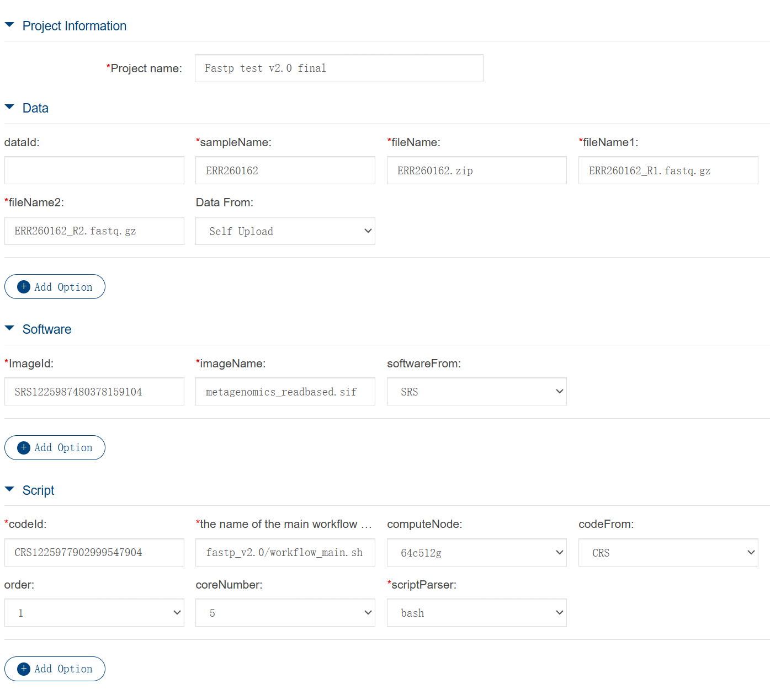Viewport: 770px width, 700px height.
Task: Collapse the Data section arrow
Action: [x=9, y=107]
